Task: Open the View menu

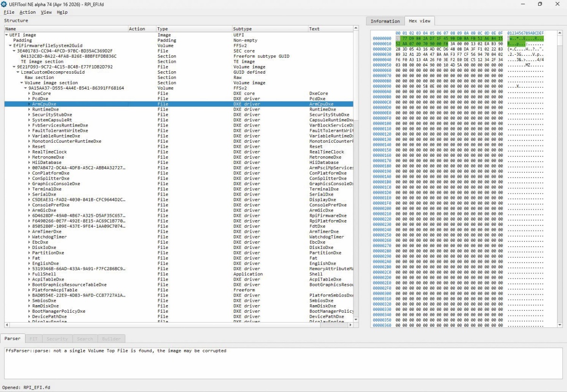Action: 46,12
